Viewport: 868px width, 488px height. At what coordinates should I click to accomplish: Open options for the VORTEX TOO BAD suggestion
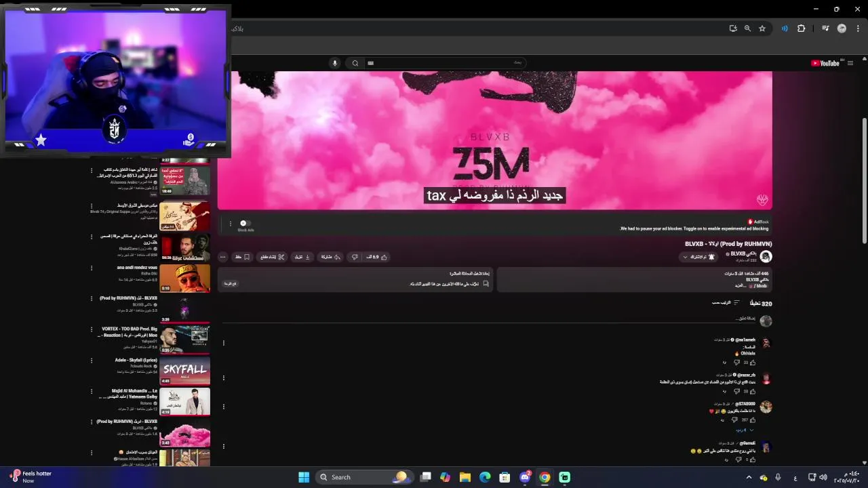tap(92, 329)
